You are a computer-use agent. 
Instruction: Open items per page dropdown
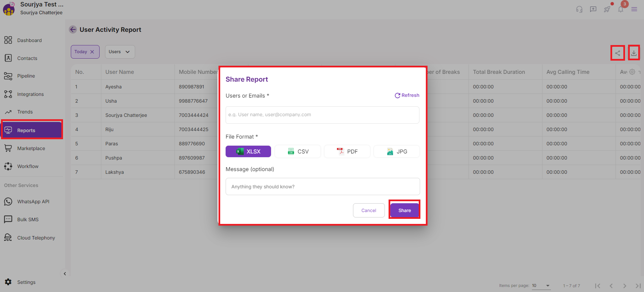[541, 286]
